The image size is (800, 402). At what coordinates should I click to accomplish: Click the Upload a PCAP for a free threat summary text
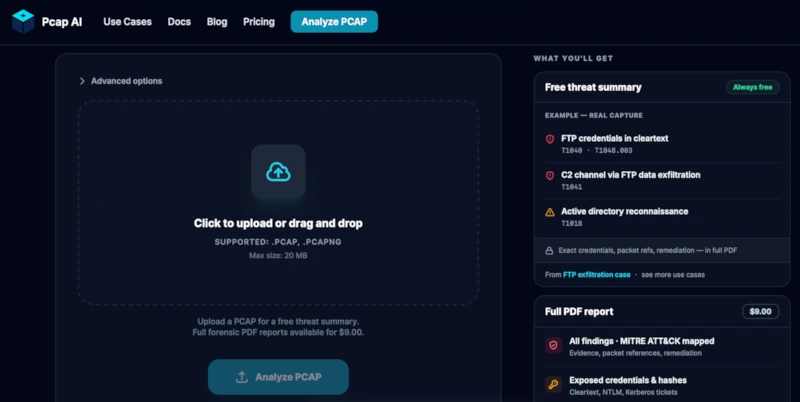pyautogui.click(x=278, y=321)
